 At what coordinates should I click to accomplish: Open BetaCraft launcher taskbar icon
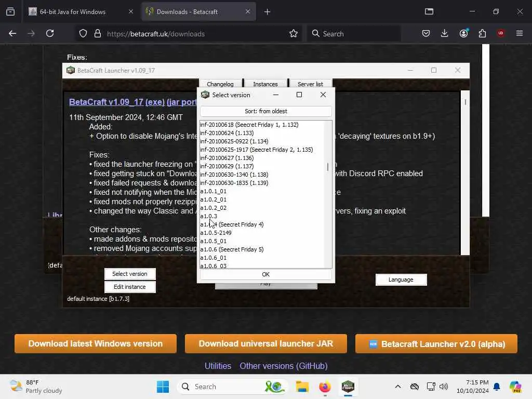(x=348, y=387)
